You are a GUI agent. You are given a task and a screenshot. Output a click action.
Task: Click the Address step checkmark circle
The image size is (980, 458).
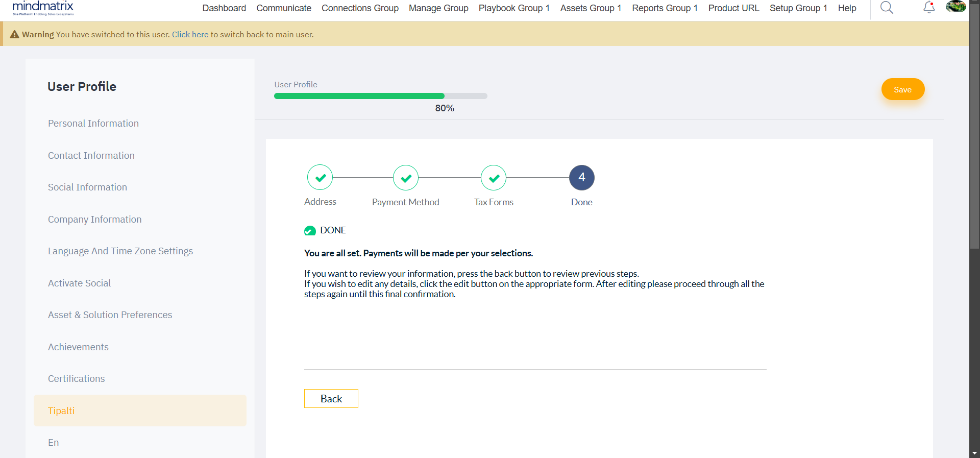tap(320, 178)
